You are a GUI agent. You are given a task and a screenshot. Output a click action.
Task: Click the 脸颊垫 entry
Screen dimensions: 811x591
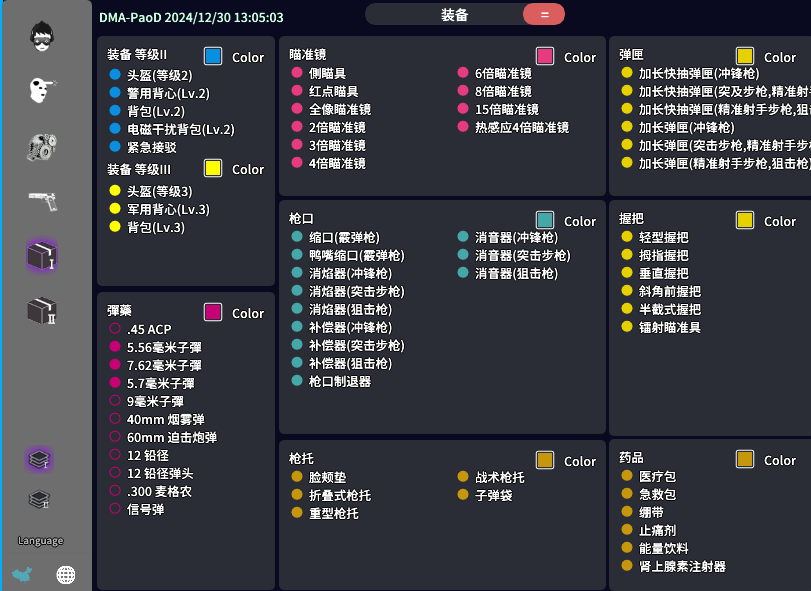[327, 477]
